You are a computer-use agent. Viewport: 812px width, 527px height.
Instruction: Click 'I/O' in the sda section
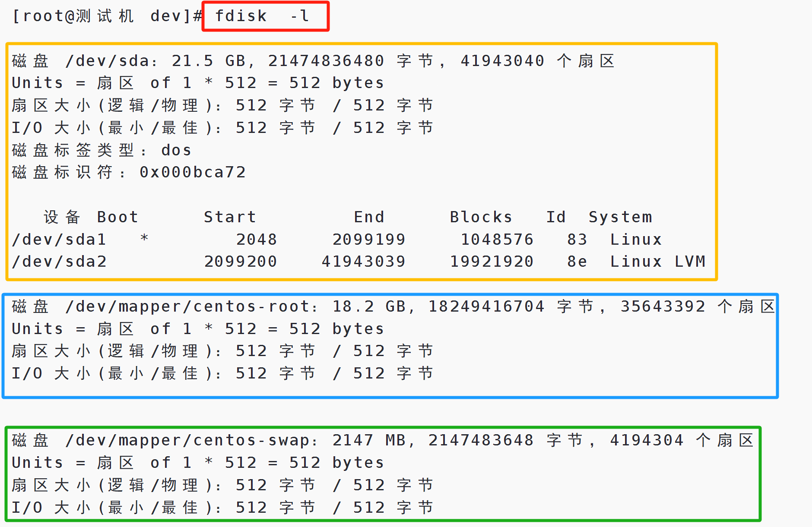[x=27, y=128]
